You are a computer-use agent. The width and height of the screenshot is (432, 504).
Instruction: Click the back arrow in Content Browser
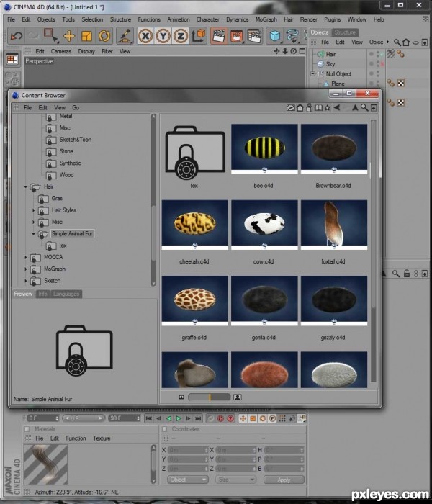pos(336,108)
